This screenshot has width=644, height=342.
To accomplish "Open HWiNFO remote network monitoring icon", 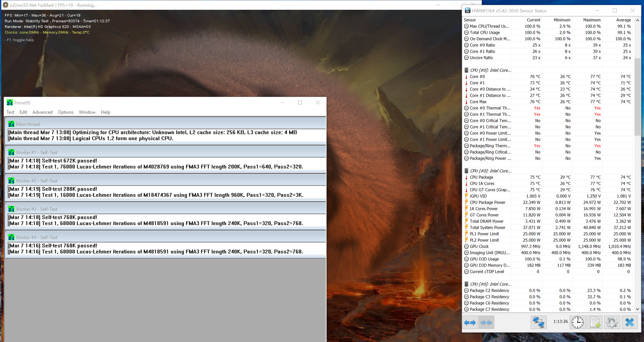I will (538, 323).
